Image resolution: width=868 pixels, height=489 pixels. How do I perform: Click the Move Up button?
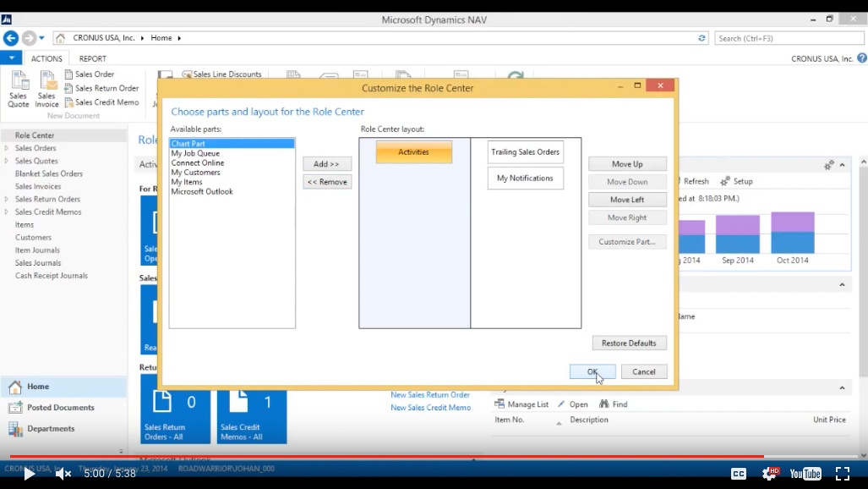627,164
